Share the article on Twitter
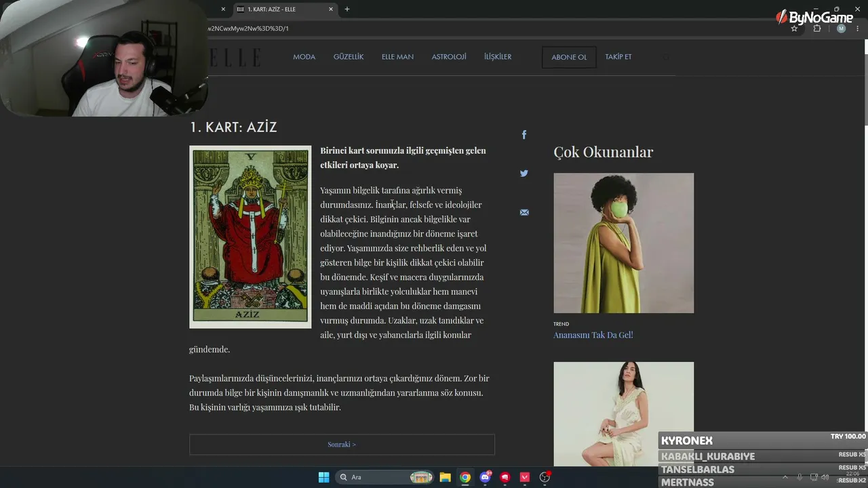 pos(524,174)
